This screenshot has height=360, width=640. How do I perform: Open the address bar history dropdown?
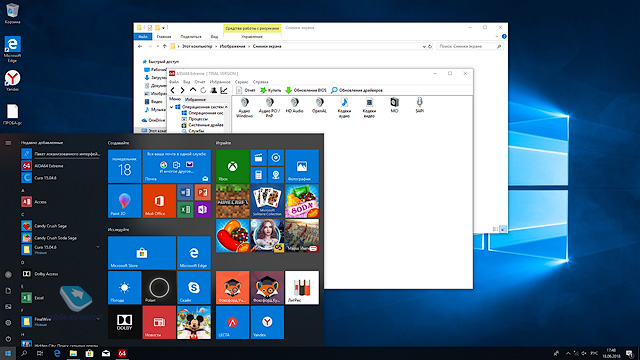424,47
